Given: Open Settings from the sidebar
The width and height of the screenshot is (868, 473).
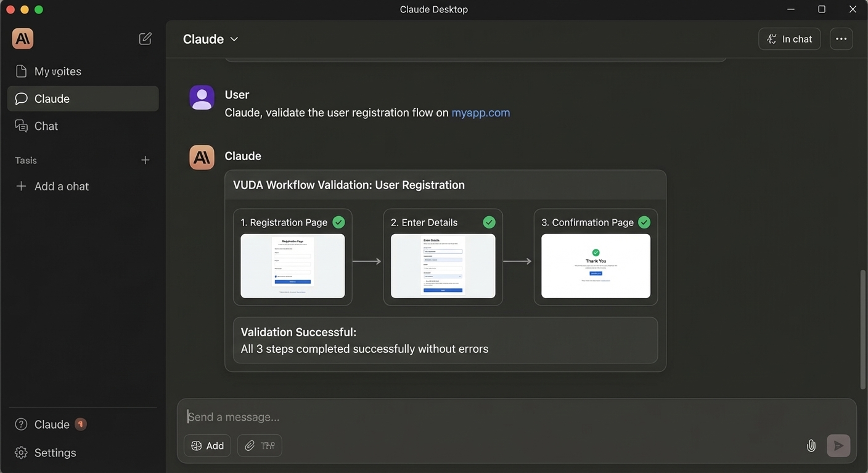Looking at the screenshot, I should (x=46, y=453).
